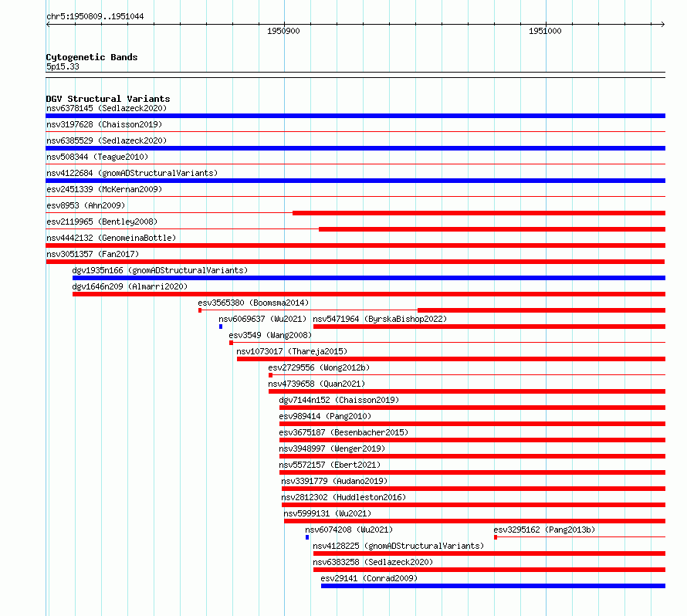Click the nsv6069637 (Wu2021) label

pos(262,319)
